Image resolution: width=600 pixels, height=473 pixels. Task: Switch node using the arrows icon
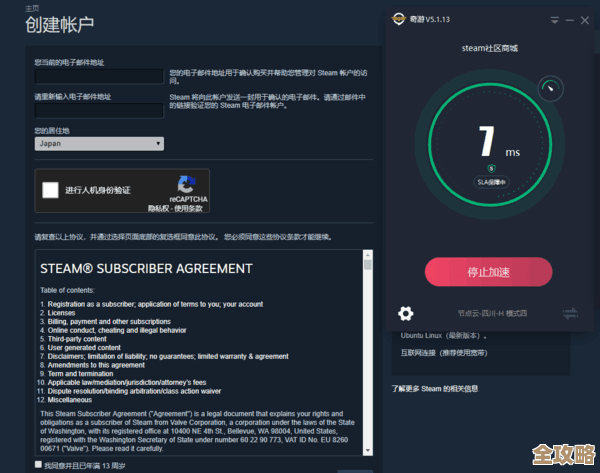tap(570, 313)
